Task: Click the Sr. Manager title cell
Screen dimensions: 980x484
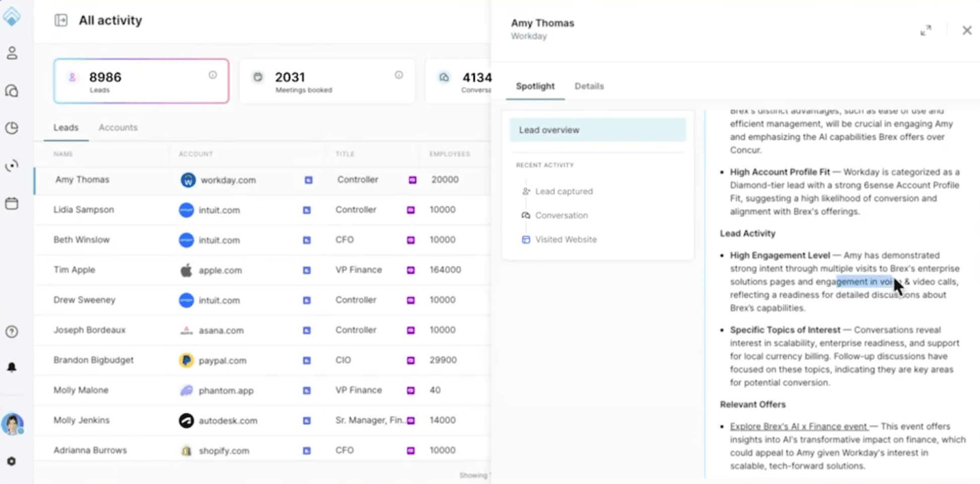Action: pyautogui.click(x=371, y=420)
